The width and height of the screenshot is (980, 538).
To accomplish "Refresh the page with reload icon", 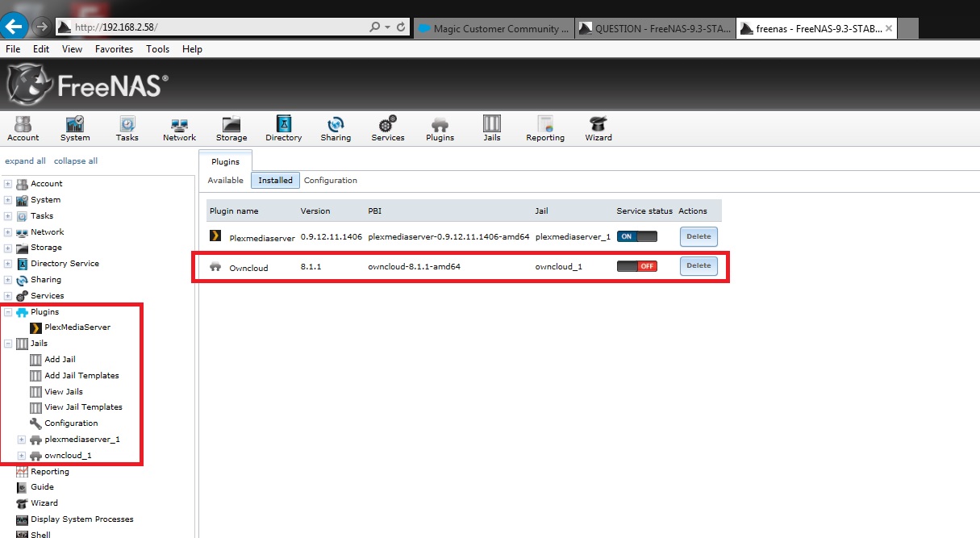I will coord(401,27).
